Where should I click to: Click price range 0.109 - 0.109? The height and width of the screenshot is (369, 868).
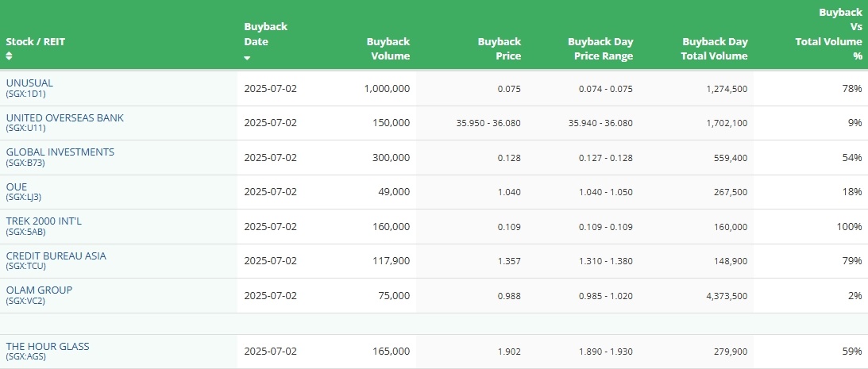pyautogui.click(x=606, y=227)
